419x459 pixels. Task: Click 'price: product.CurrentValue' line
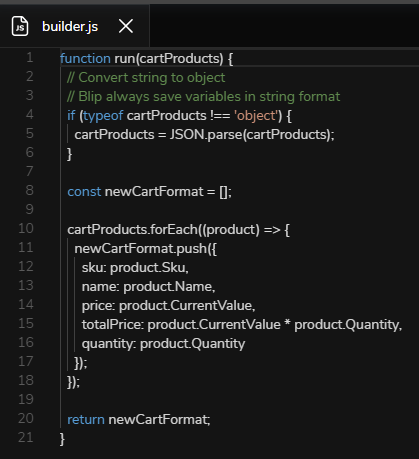(x=168, y=306)
